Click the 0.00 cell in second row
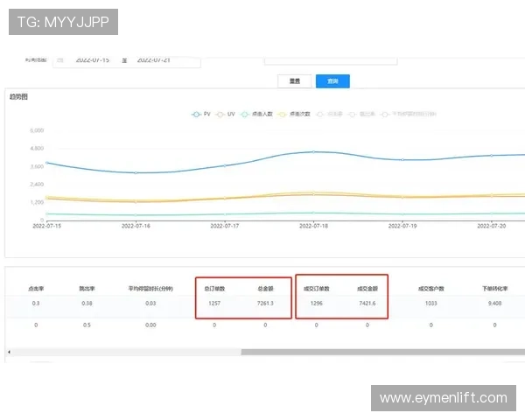The width and height of the screenshot is (525, 420). tap(150, 325)
